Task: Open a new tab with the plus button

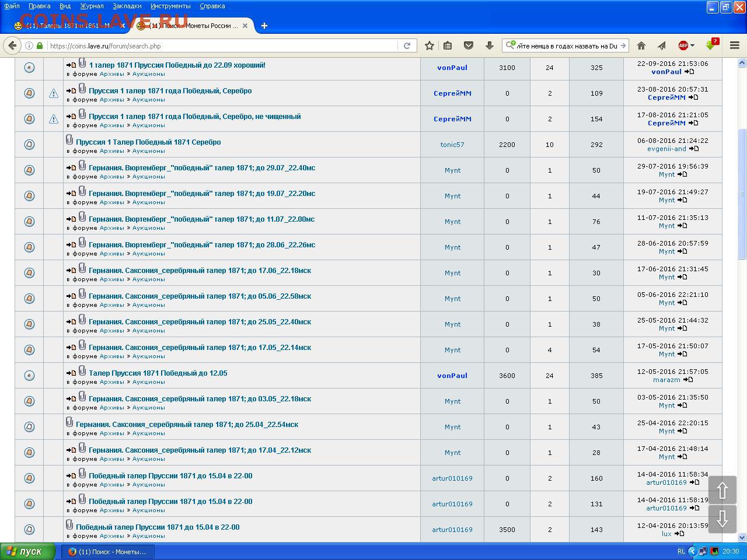Action: click(x=264, y=26)
